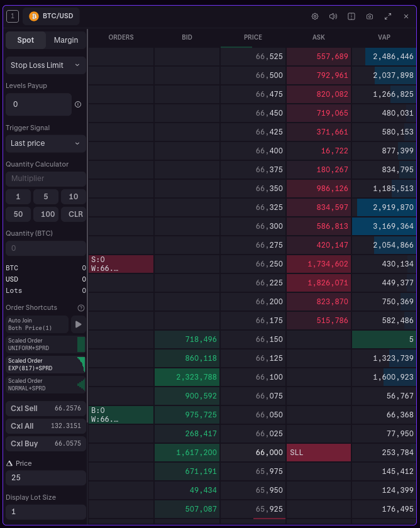Open the Last price Trigger Signal dropdown

[x=45, y=143]
